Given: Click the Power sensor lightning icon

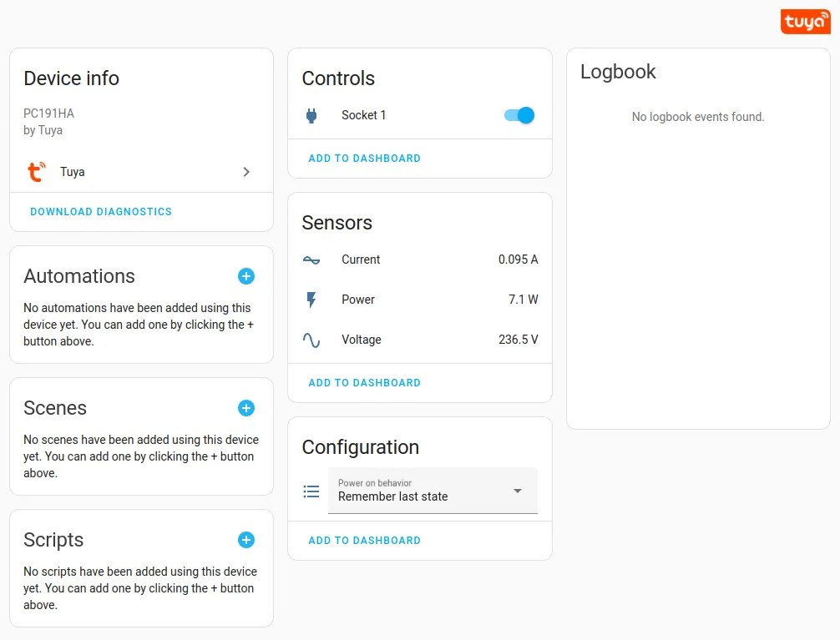Looking at the screenshot, I should [311, 300].
